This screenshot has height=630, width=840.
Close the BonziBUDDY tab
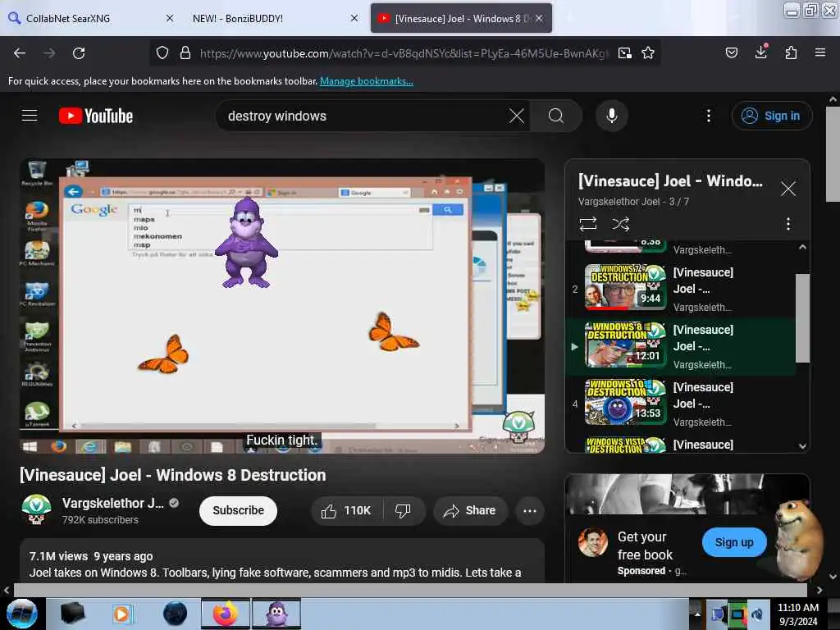pos(354,18)
